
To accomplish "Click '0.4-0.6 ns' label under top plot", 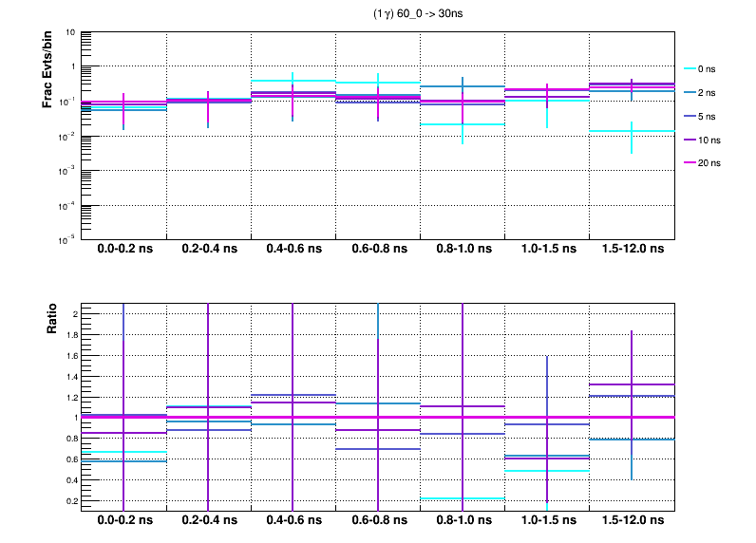I will (293, 250).
